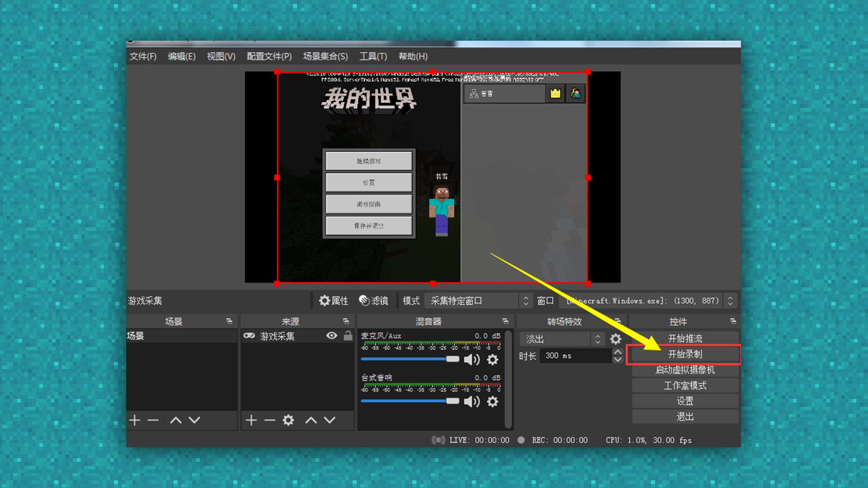
Task: Click the 游戏采集 label in source toolbar
Action: [145, 300]
